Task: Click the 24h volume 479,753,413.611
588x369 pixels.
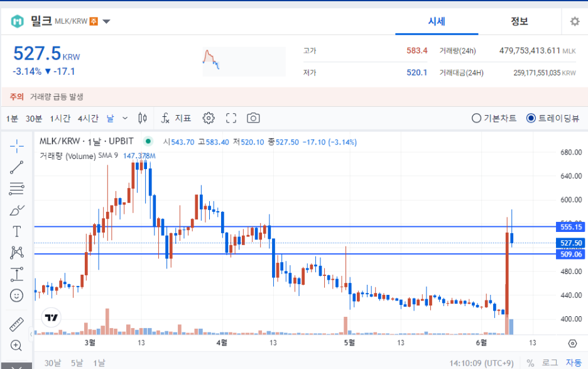Action: 530,50
